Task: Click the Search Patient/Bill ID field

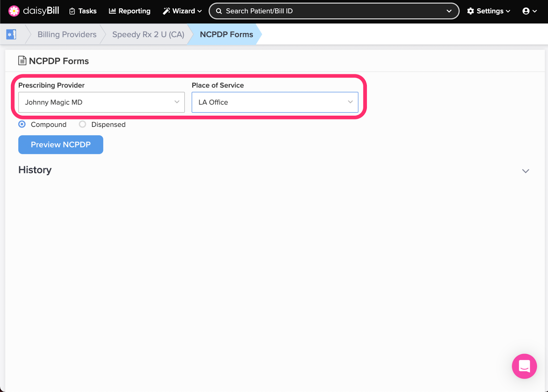Action: tap(334, 11)
